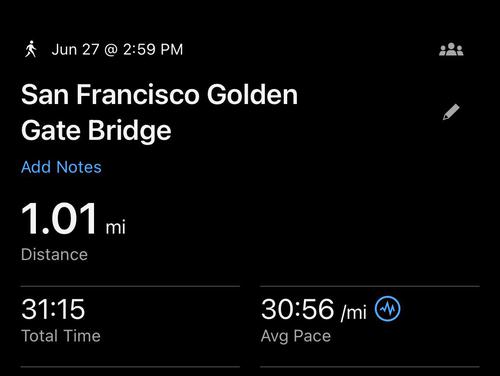The image size is (500, 376).
Task: Tap divider line above Total Time
Action: tap(130, 286)
